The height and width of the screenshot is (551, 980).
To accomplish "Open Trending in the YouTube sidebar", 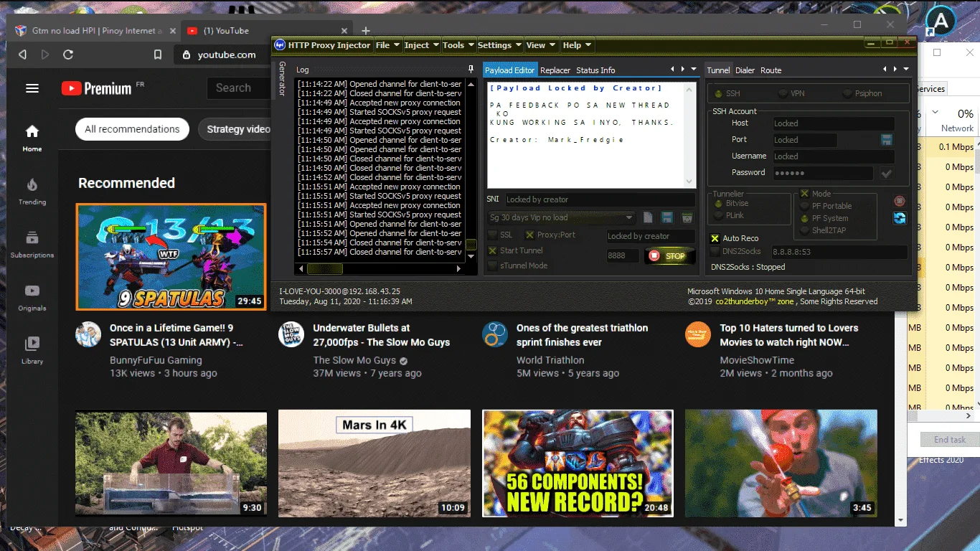I will (32, 192).
